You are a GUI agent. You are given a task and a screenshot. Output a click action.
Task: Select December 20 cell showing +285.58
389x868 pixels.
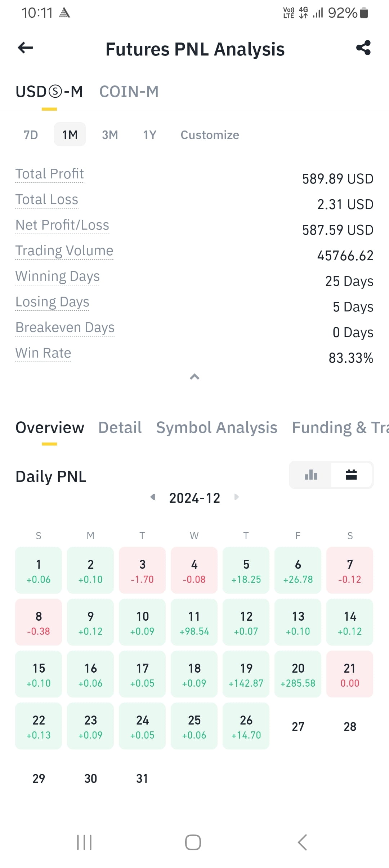coord(298,674)
